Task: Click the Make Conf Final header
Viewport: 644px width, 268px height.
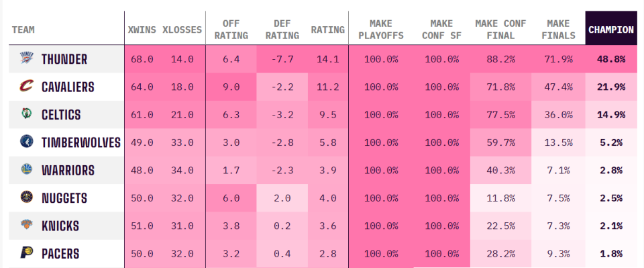Action: pos(500,30)
